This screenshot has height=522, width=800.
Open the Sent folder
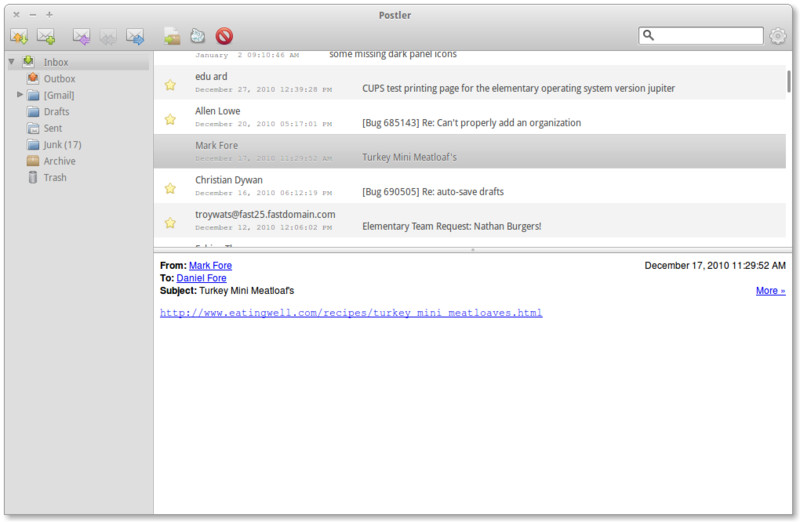tap(53, 128)
